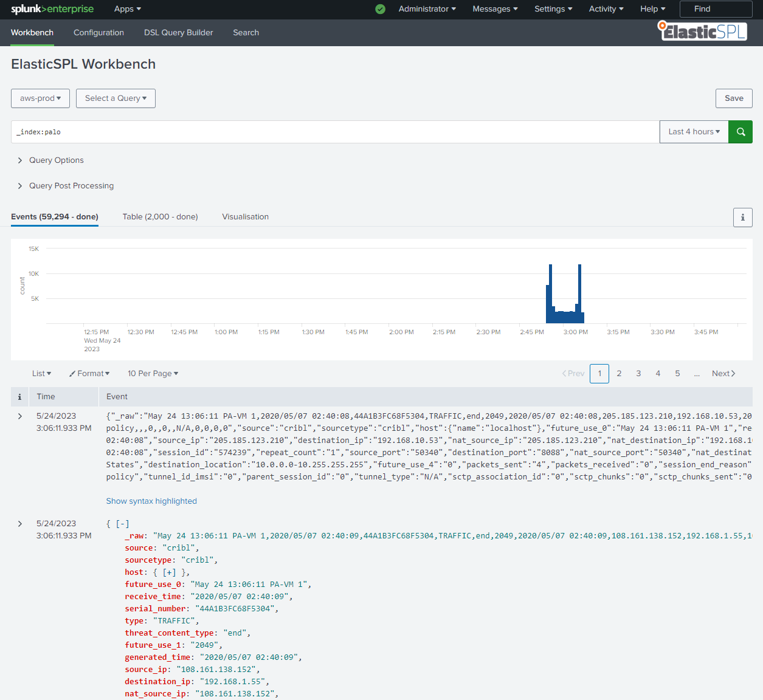Open the aws-prod environment dropdown
Screen dimensions: 763x700
tap(40, 98)
